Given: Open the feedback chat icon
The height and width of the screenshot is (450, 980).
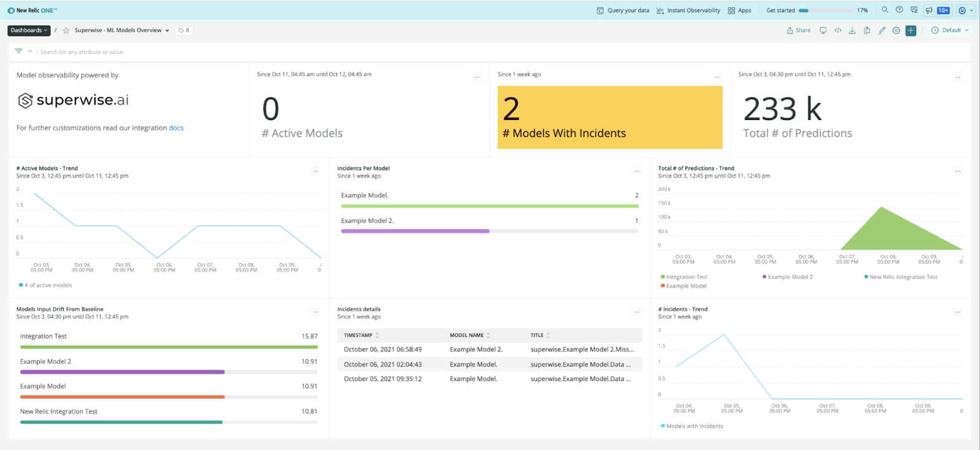Looking at the screenshot, I should 914,10.
